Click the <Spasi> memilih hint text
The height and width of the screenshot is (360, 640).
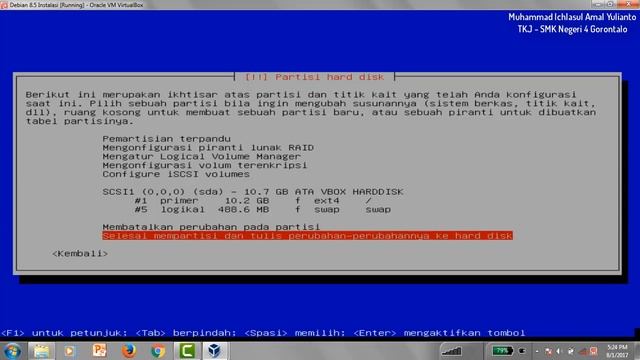pyautogui.click(x=295, y=333)
